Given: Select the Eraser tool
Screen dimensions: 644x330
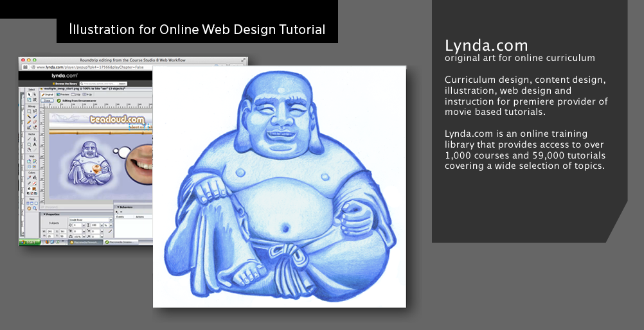Looking at the screenshot, I should tap(35, 122).
